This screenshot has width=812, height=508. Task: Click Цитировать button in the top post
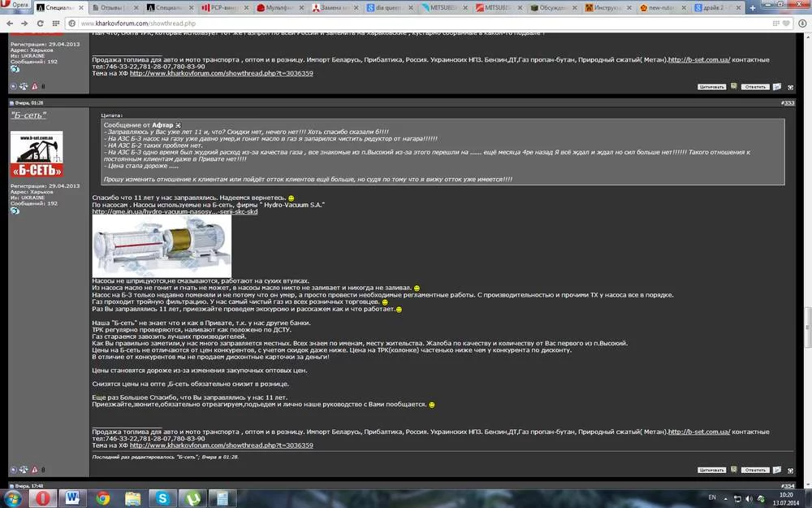pos(711,87)
